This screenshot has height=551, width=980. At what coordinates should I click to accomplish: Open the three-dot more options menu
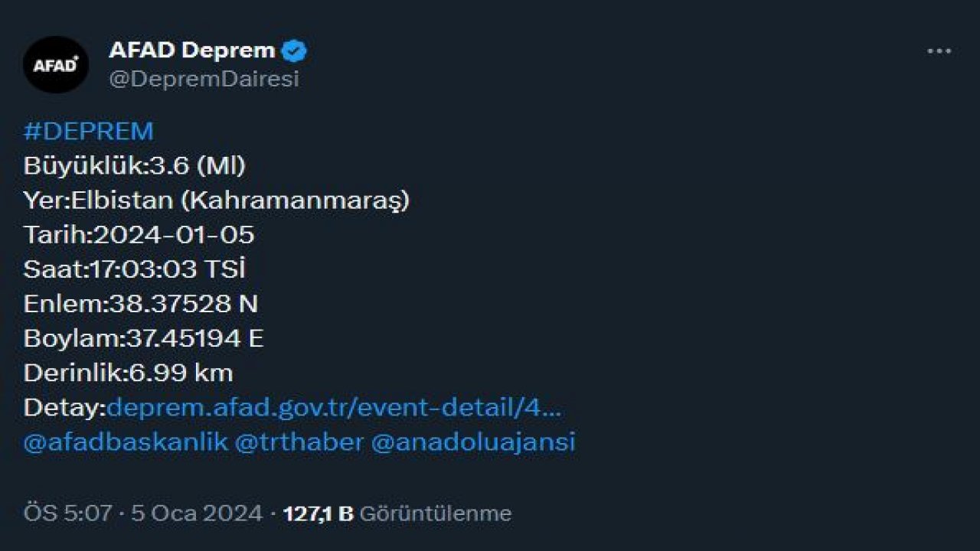point(939,51)
